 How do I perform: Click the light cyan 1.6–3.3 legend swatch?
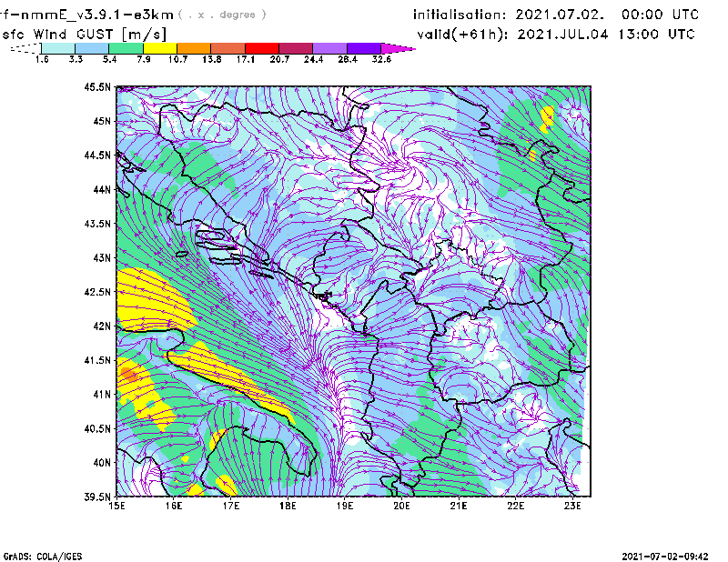point(58,48)
